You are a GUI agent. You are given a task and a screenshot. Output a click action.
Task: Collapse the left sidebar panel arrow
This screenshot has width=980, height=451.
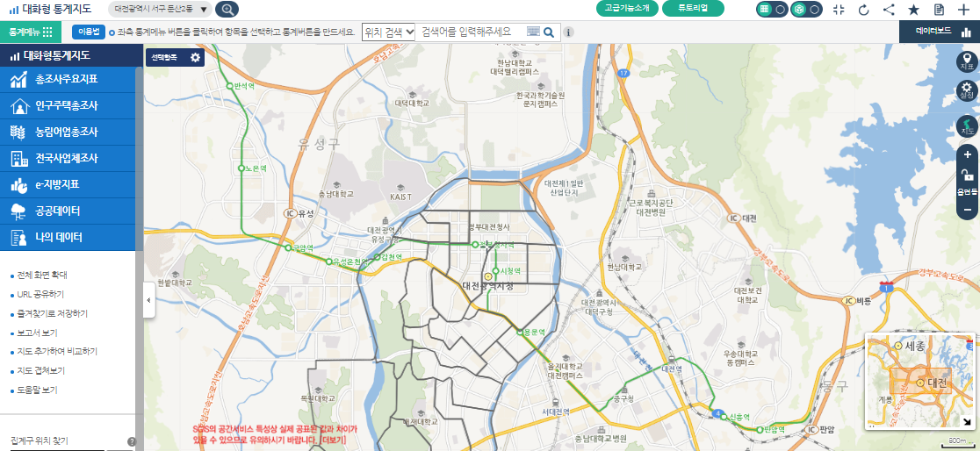(148, 300)
